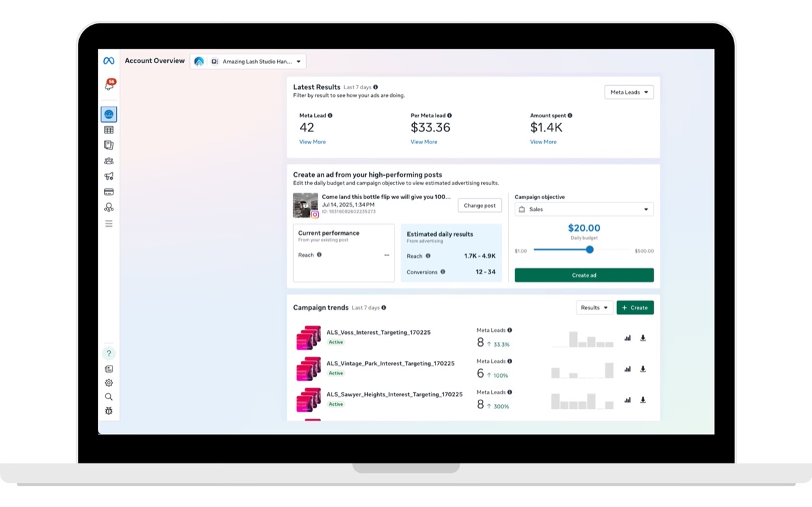This screenshot has width=812, height=507.
Task: Click the Meta logo icon
Action: 109,61
